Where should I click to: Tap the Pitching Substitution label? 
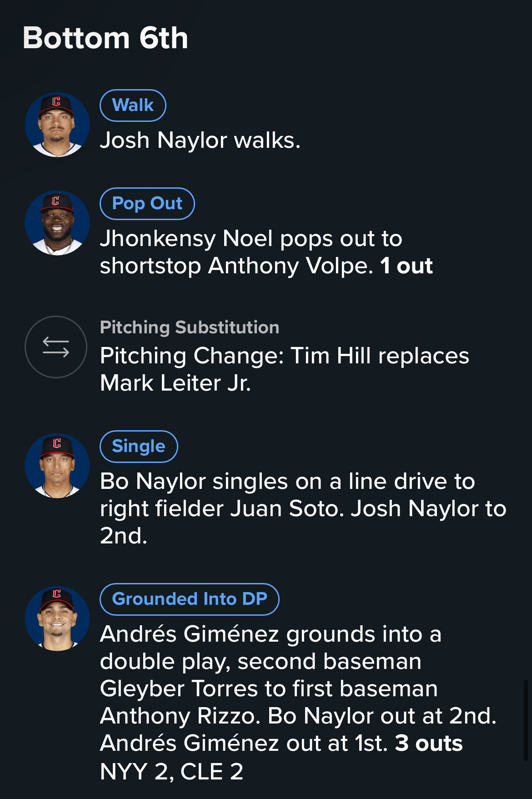[x=190, y=327]
